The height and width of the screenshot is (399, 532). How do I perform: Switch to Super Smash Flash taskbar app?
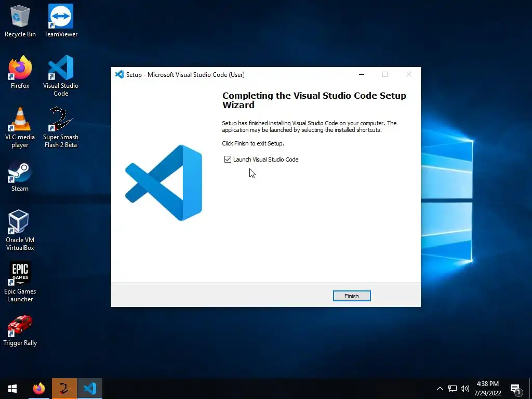64,389
